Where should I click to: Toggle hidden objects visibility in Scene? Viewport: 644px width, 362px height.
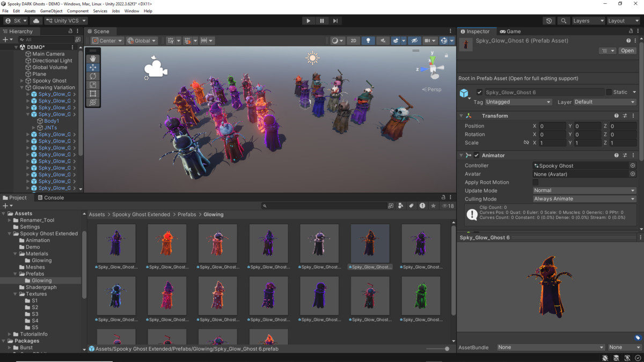(x=414, y=41)
